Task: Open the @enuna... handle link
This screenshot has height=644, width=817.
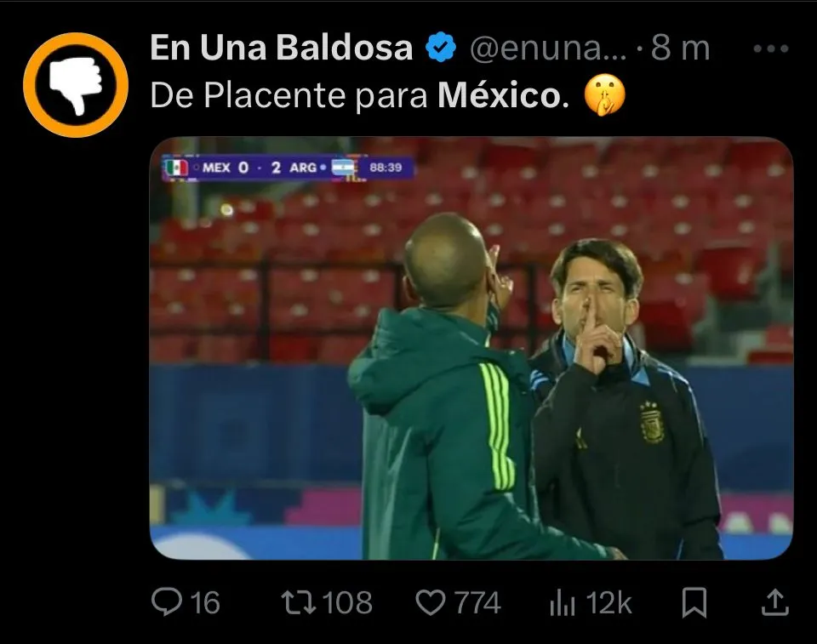Action: [548, 48]
